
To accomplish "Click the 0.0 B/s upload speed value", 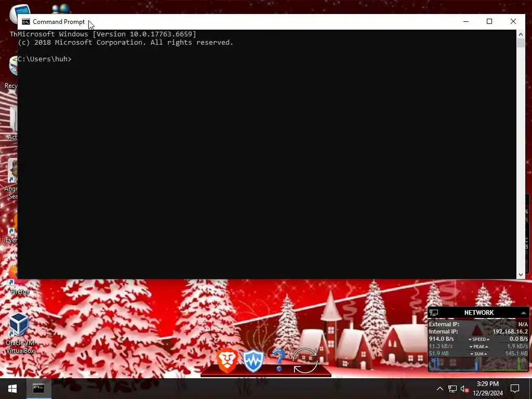I will [519, 339].
